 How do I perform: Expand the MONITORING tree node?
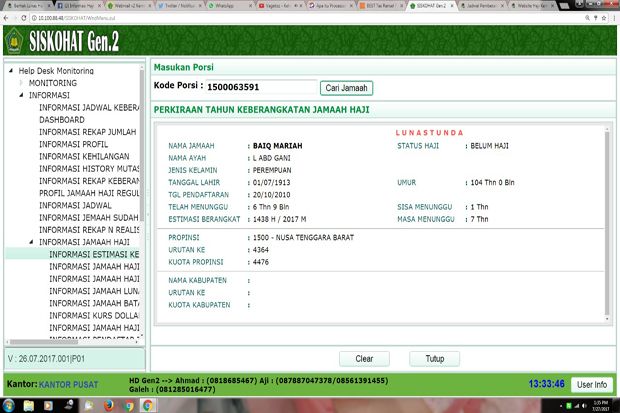click(21, 83)
